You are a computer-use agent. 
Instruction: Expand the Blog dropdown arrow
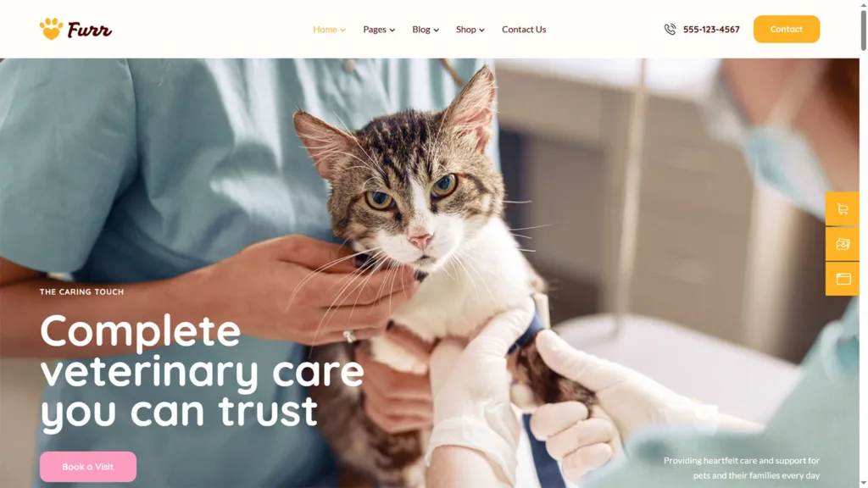click(437, 30)
